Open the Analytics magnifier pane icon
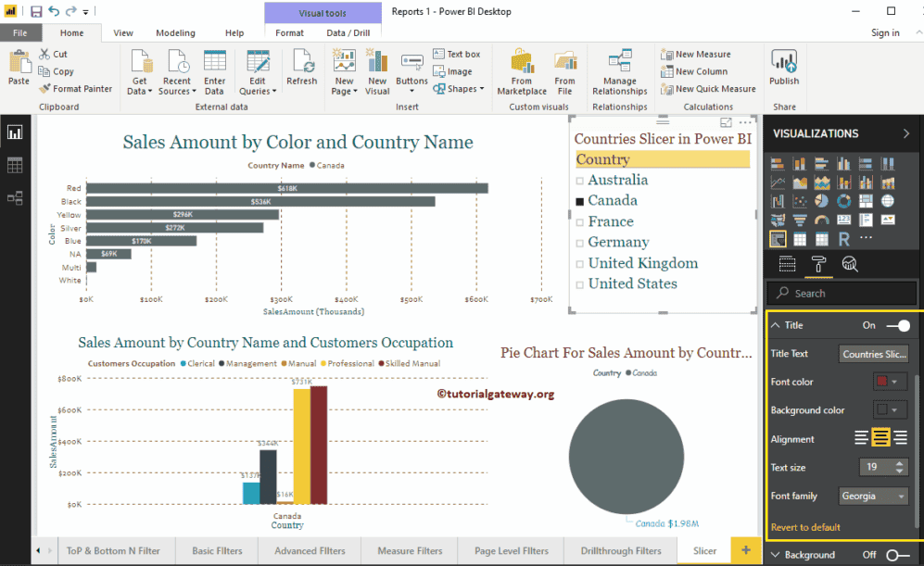 [849, 264]
